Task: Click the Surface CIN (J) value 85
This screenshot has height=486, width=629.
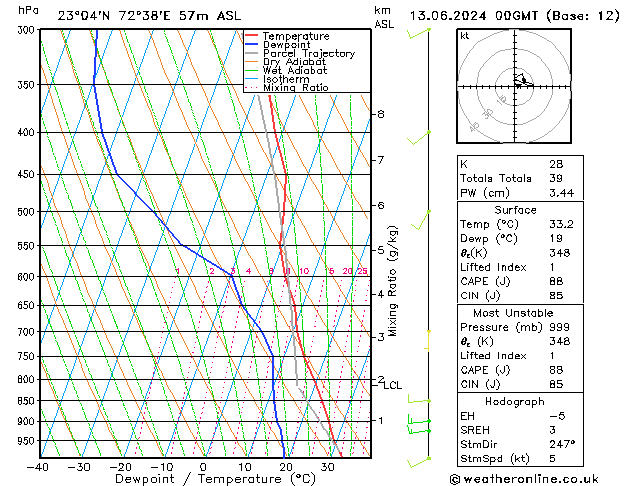Action: (x=556, y=296)
